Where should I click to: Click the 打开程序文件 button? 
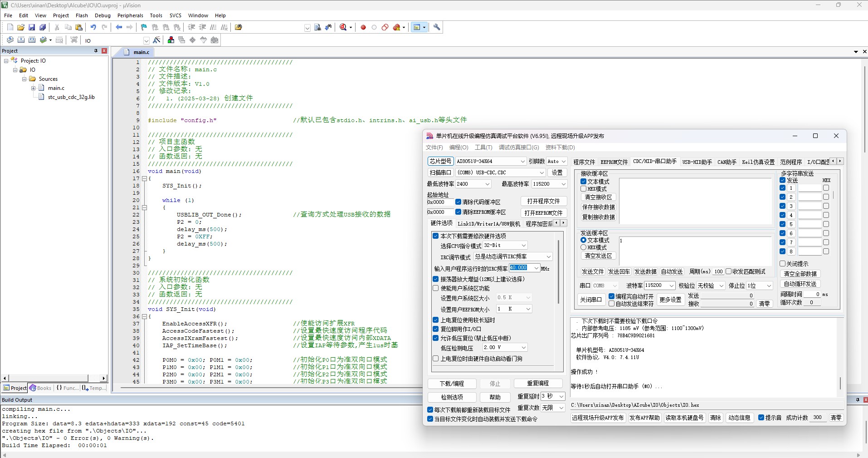[543, 201]
